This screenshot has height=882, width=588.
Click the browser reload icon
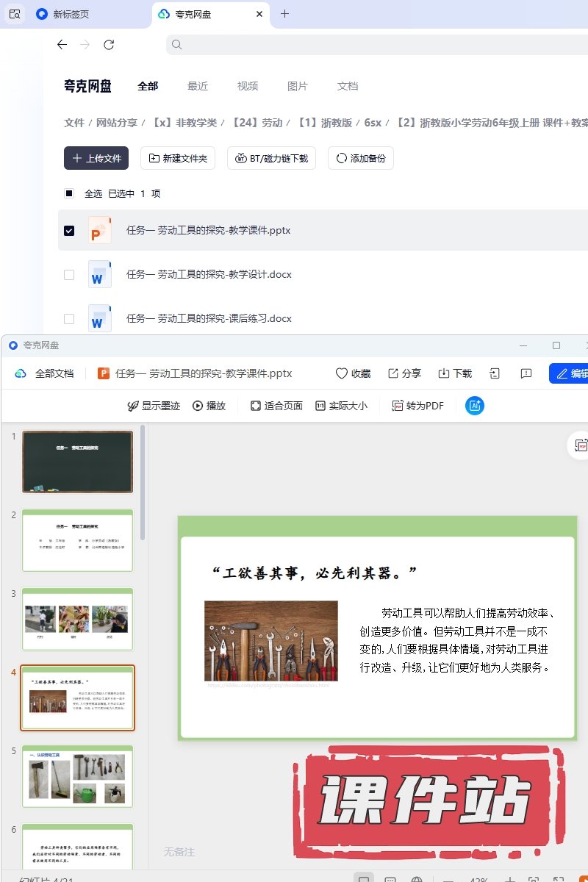(109, 45)
